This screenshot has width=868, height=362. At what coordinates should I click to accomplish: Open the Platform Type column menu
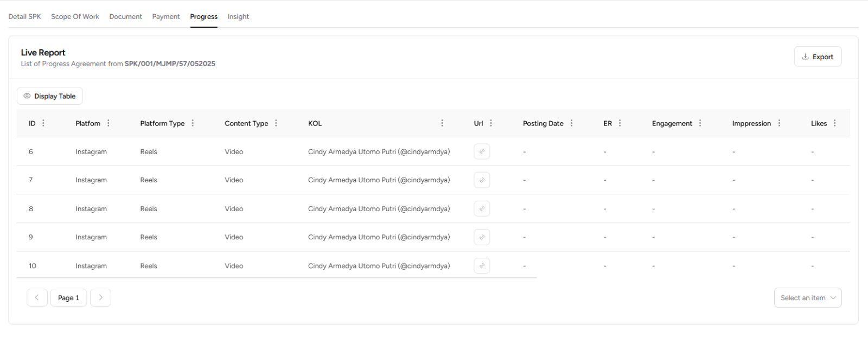(x=193, y=123)
